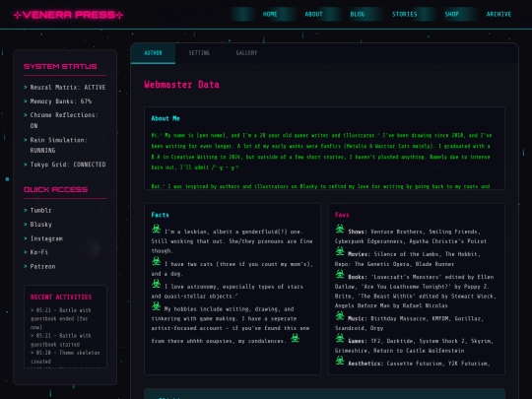Screen dimensions: 532x399
Task: Visit the SHOP page
Action: point(451,14)
